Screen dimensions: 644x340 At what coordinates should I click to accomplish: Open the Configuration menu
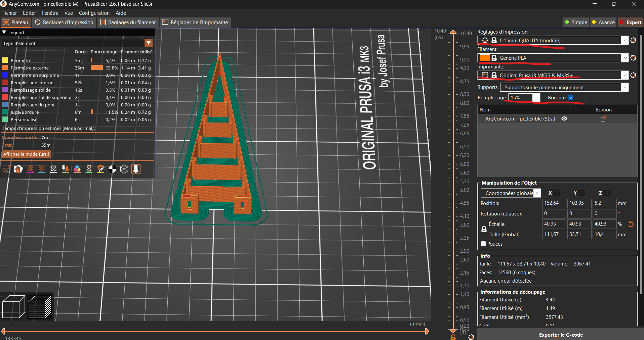94,13
